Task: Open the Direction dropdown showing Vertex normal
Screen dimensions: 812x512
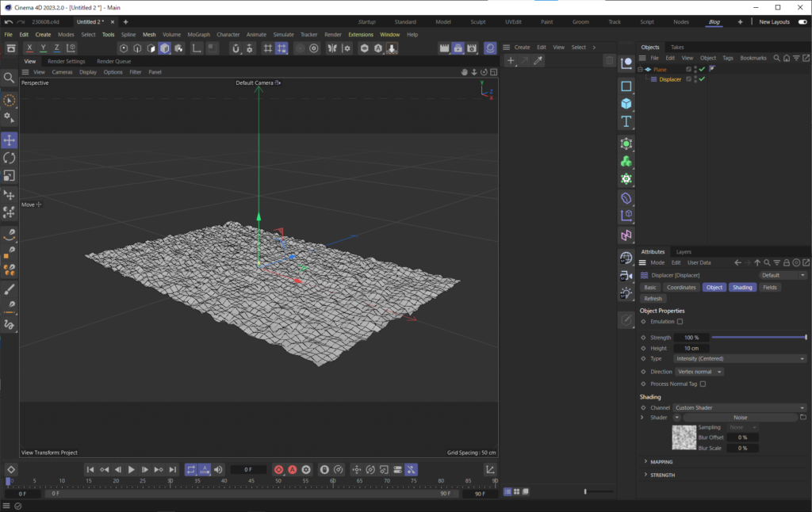Action: click(x=699, y=371)
